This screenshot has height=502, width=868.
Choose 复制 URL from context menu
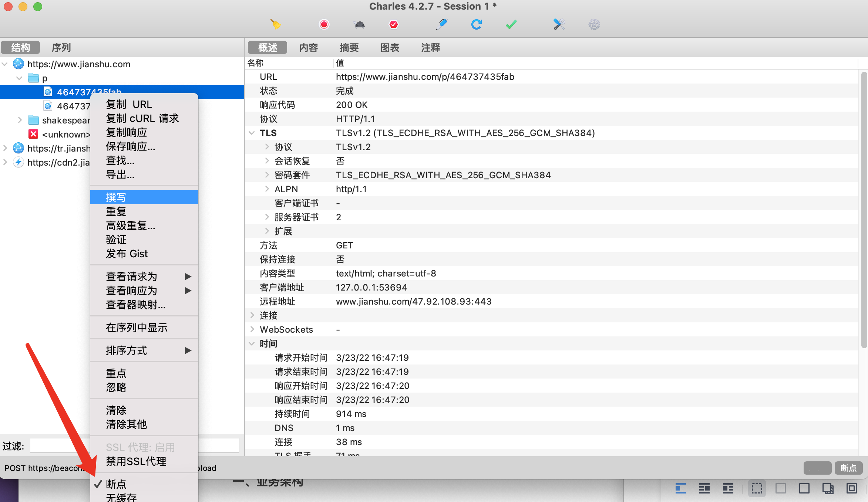144,104
